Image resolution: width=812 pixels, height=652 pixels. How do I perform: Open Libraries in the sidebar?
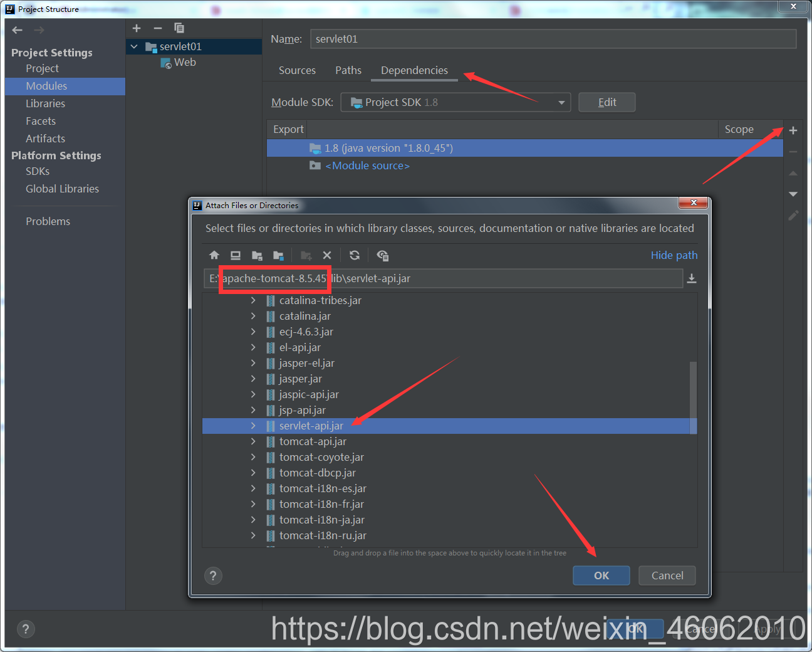tap(45, 103)
